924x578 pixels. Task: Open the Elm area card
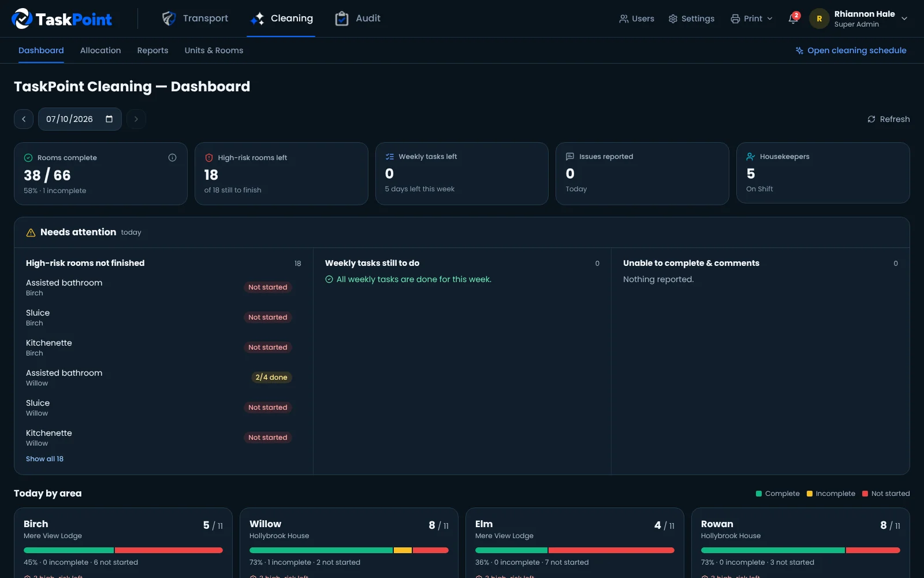point(575,543)
